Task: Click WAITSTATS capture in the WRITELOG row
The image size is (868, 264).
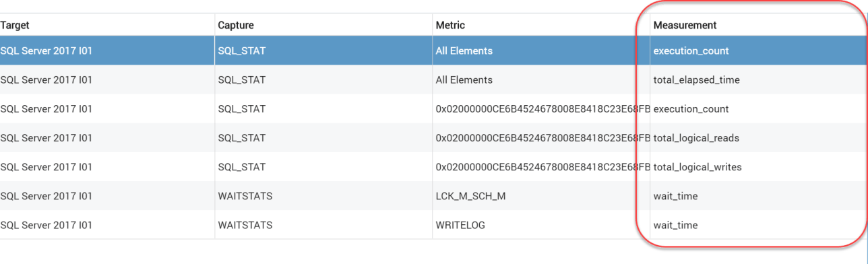Action: tap(245, 225)
